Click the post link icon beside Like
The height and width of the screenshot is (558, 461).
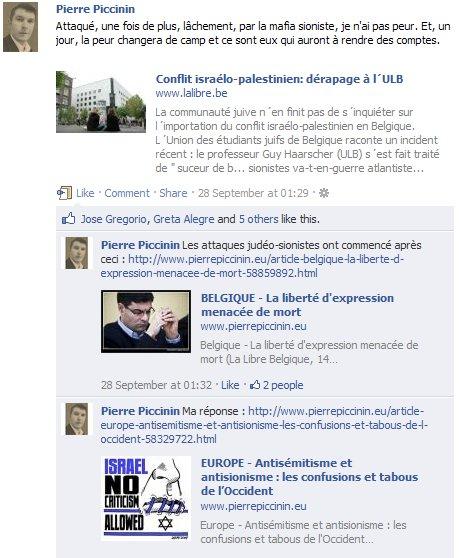coord(64,193)
